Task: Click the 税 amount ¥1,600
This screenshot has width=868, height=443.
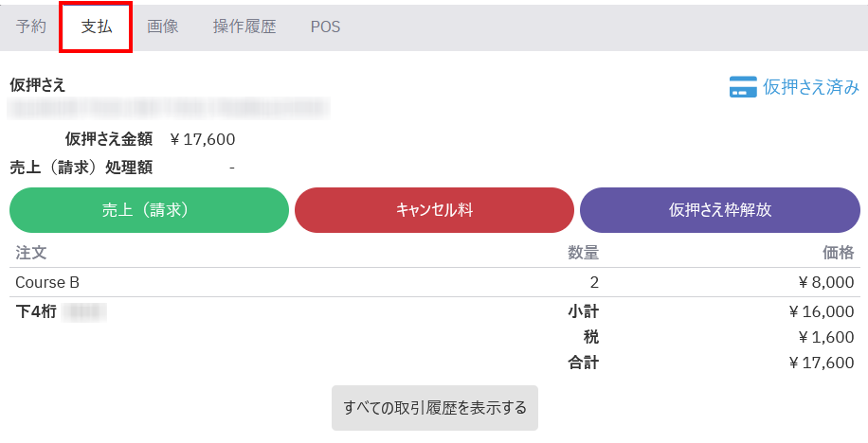Action: click(x=824, y=337)
